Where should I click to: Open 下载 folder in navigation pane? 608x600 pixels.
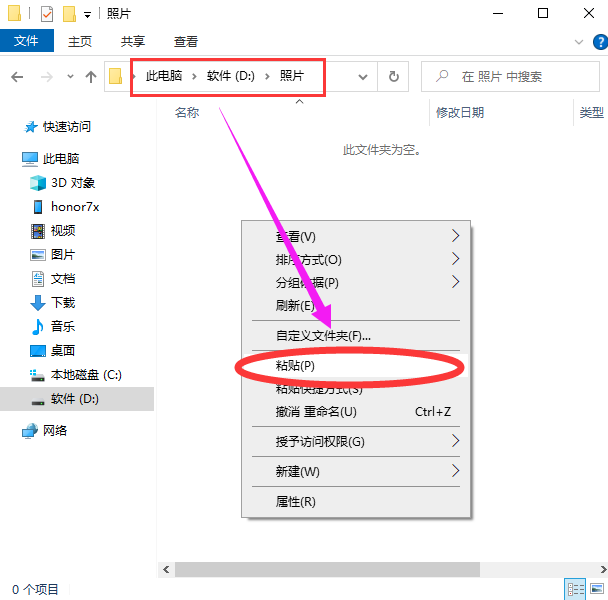point(63,303)
